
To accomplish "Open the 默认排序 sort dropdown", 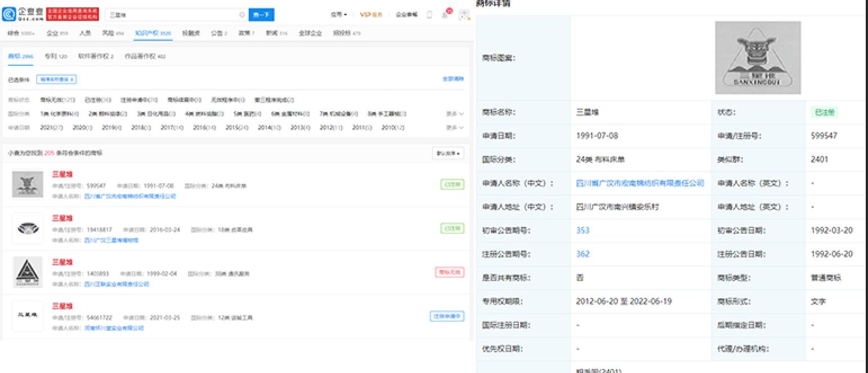I will point(448,153).
